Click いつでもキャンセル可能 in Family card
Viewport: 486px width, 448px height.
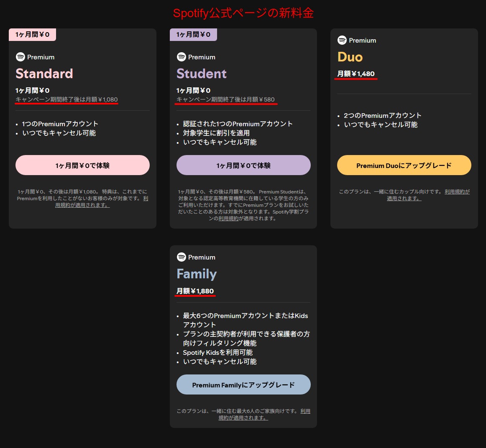[220, 361]
